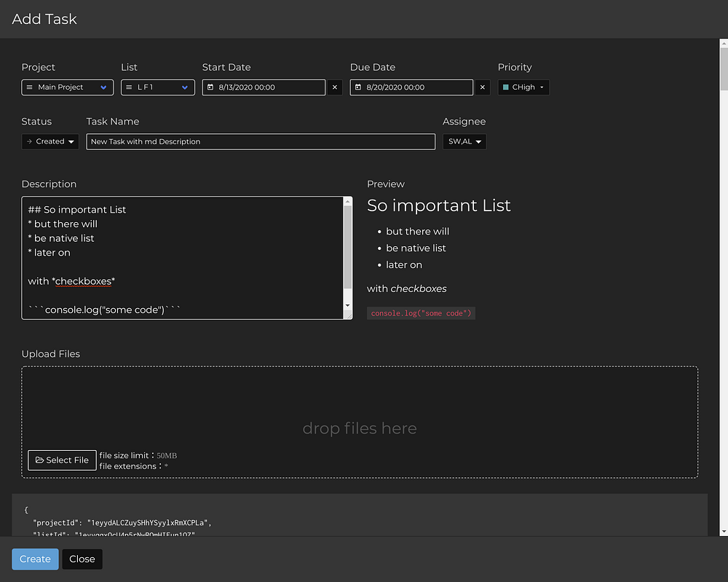Click the list icon in List dropdown

tap(129, 87)
